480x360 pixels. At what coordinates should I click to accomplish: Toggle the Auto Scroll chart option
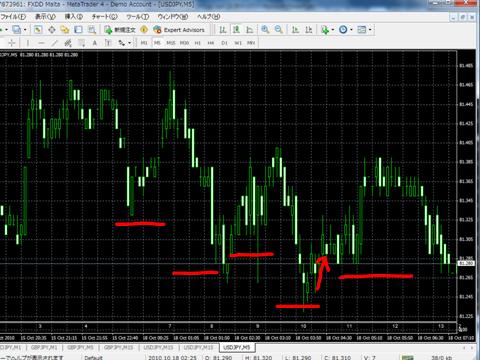(x=295, y=30)
